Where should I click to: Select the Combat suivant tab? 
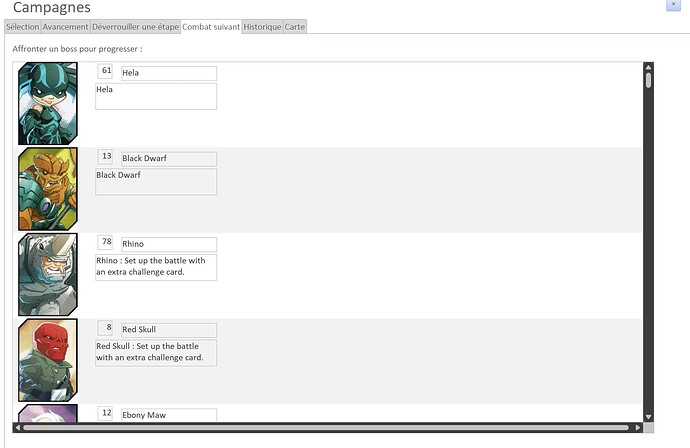[x=211, y=27]
